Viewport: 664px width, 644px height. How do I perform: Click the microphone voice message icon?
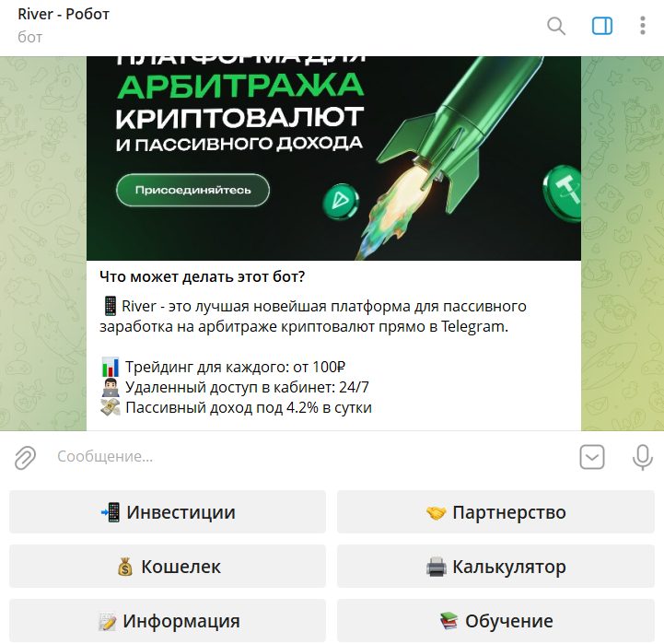642,457
